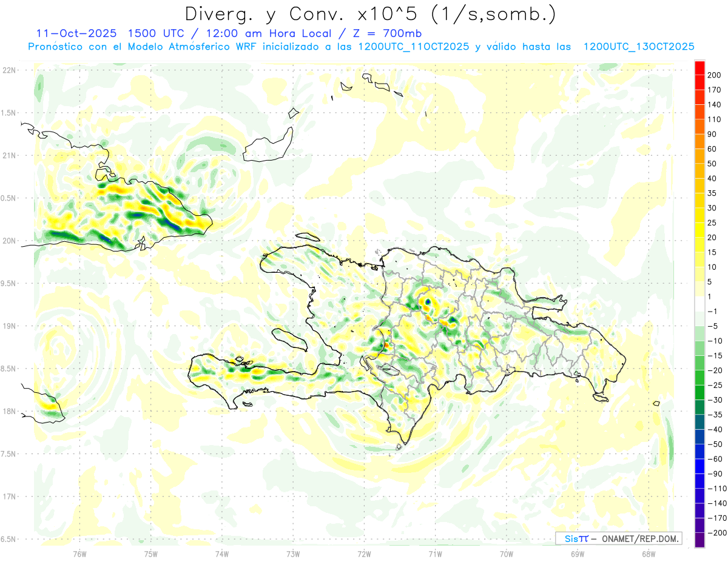Click the positive '40' color scale value

[x=713, y=178]
